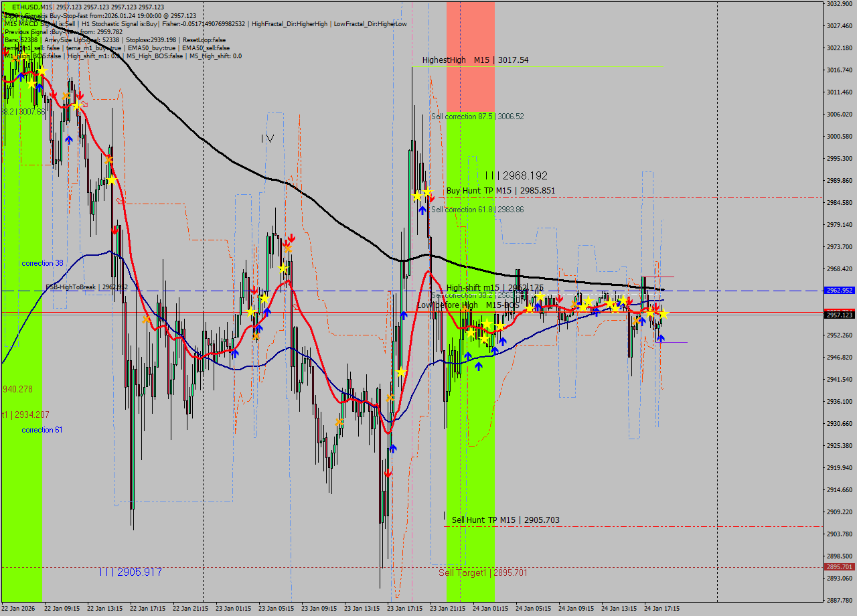
Task: Select the red down arrow above the 24 Jan 17:15 candles
Action: [656, 307]
